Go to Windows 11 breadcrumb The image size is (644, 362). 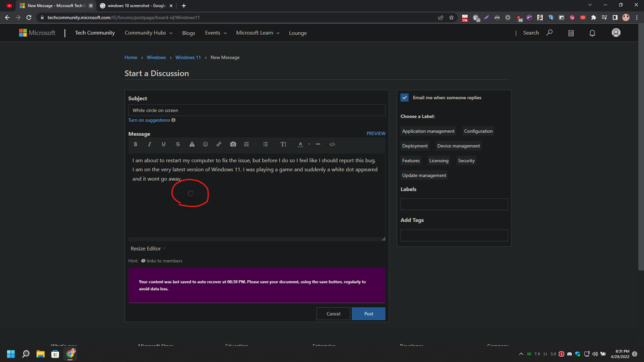click(x=188, y=57)
